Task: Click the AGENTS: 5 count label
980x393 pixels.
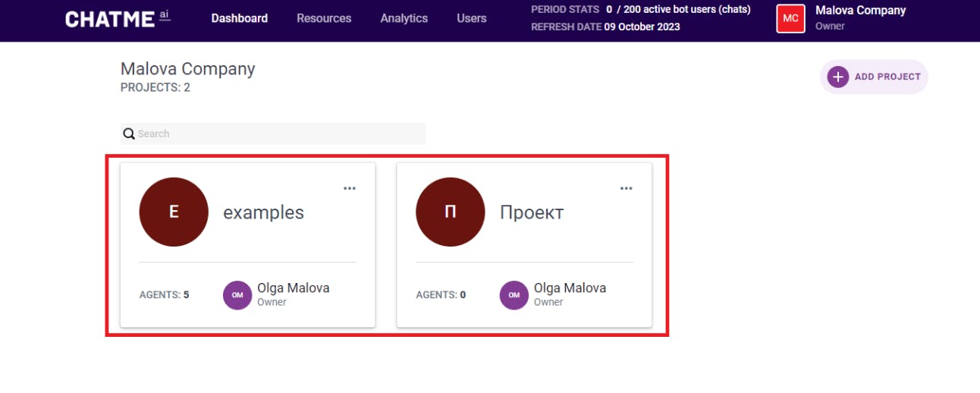Action: 165,295
